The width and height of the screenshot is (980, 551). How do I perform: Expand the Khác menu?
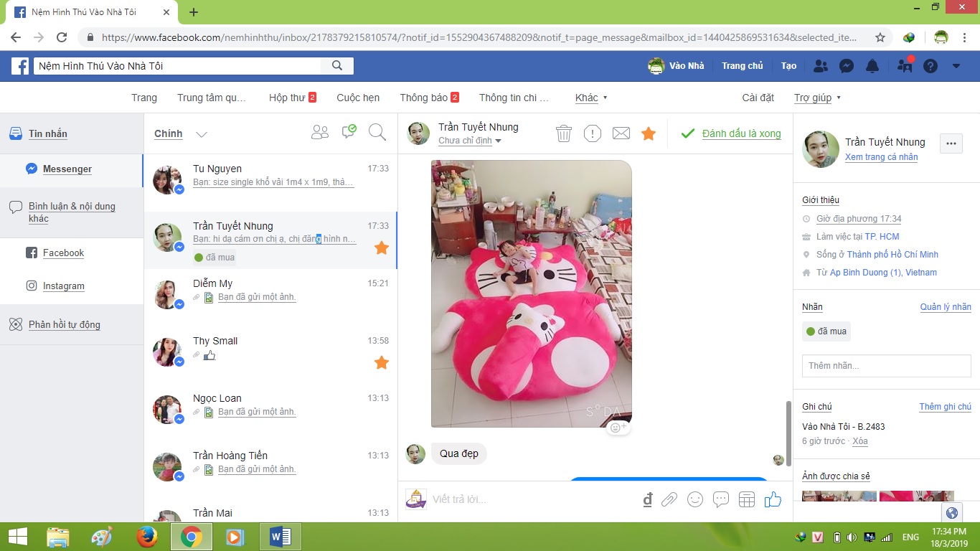click(591, 98)
